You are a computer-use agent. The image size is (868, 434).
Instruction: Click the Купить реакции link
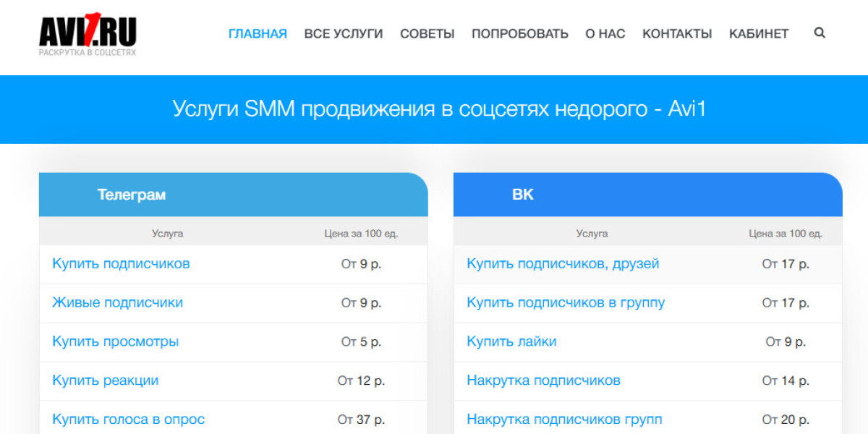[x=105, y=380]
